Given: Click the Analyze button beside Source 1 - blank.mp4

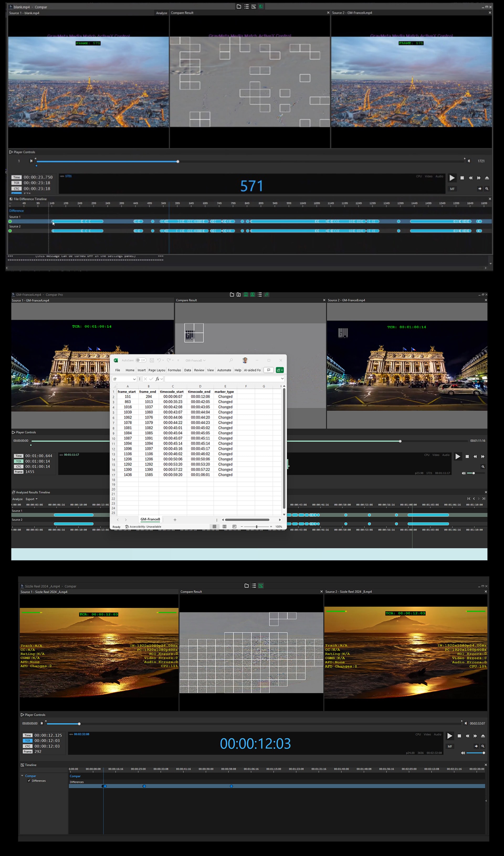Looking at the screenshot, I should (162, 13).
